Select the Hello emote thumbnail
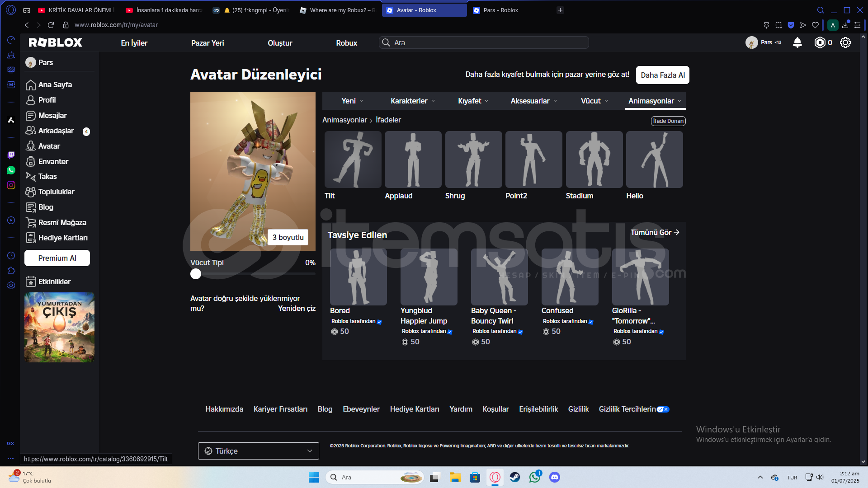This screenshot has width=868, height=488. tap(655, 160)
